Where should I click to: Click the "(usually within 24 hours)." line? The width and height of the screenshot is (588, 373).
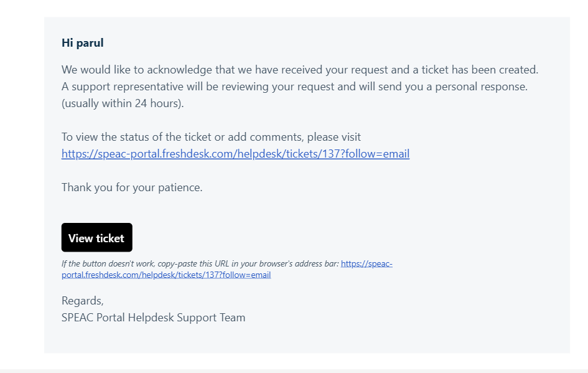pos(123,103)
